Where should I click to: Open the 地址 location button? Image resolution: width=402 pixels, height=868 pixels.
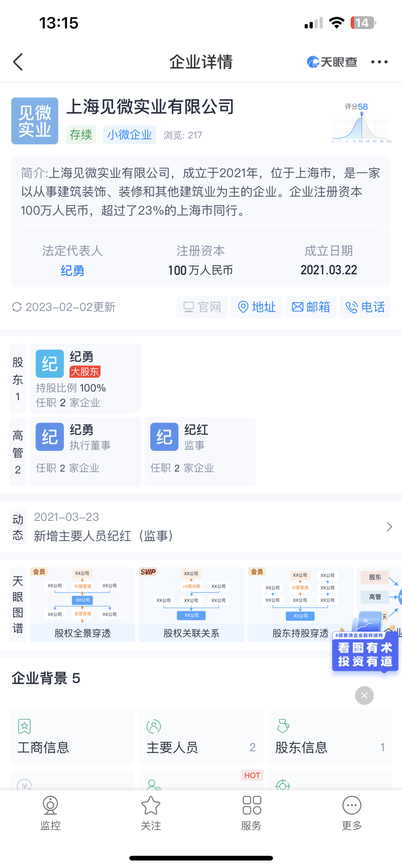pos(256,307)
